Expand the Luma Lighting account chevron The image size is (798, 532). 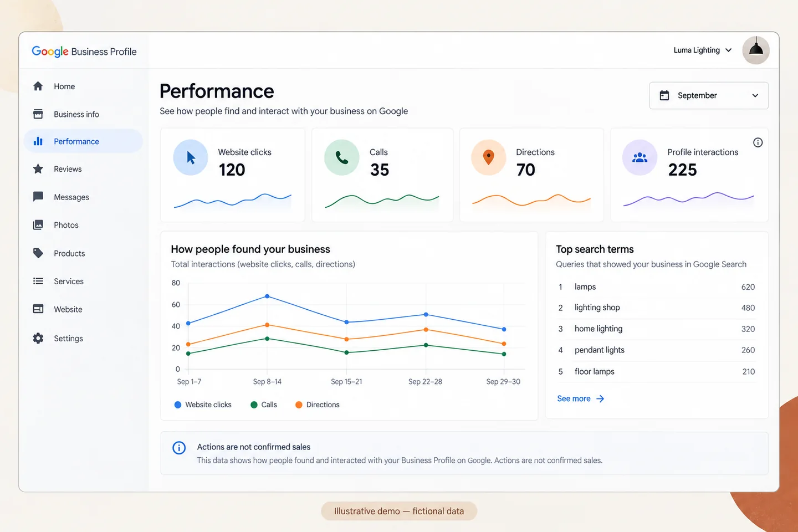point(728,50)
